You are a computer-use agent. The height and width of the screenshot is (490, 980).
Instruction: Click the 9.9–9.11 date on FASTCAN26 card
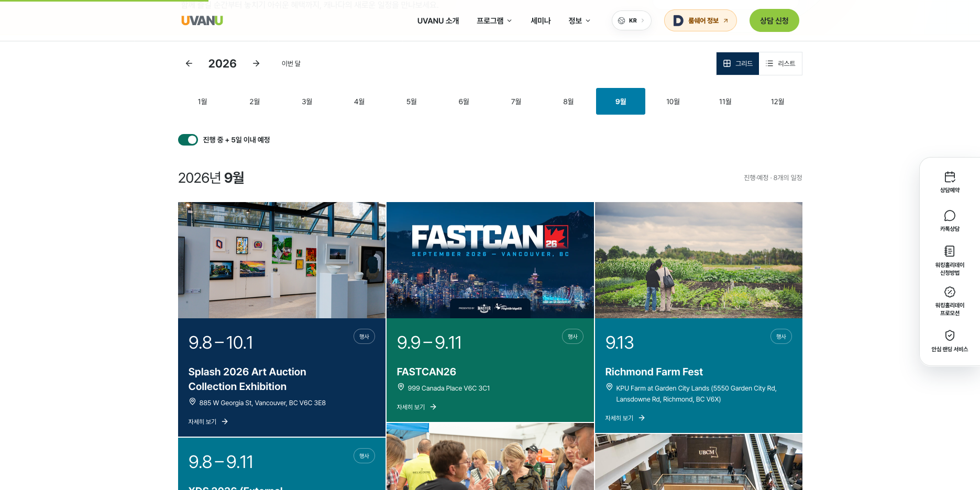click(x=429, y=342)
